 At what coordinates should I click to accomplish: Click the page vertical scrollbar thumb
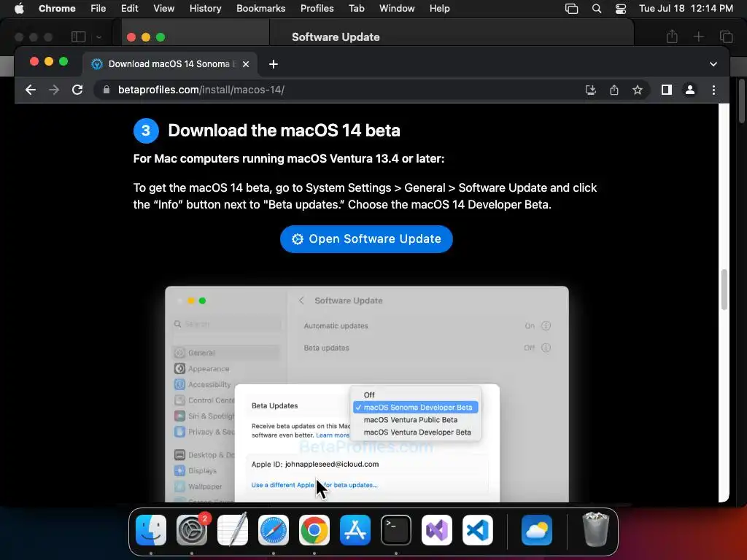click(724, 289)
